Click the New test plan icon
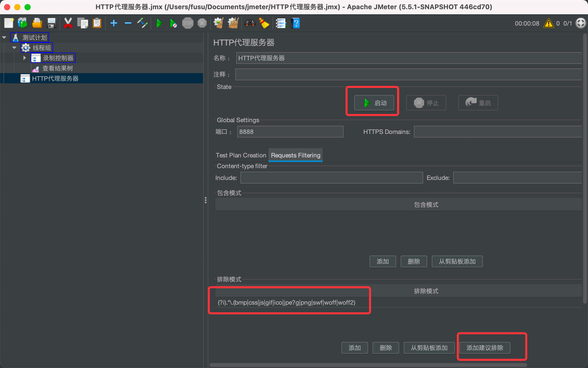The width and height of the screenshot is (588, 368). 9,23
